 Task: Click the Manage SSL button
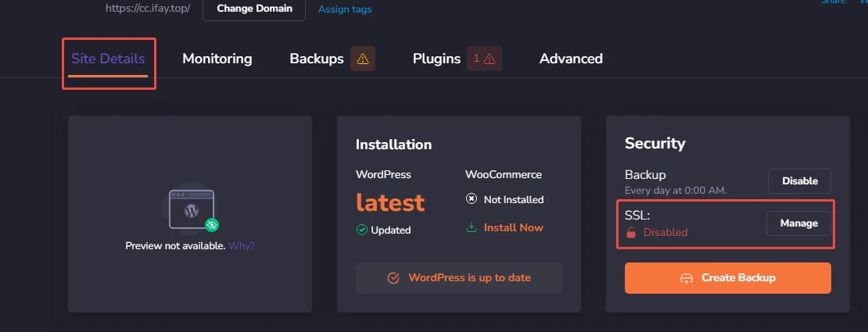[799, 223]
